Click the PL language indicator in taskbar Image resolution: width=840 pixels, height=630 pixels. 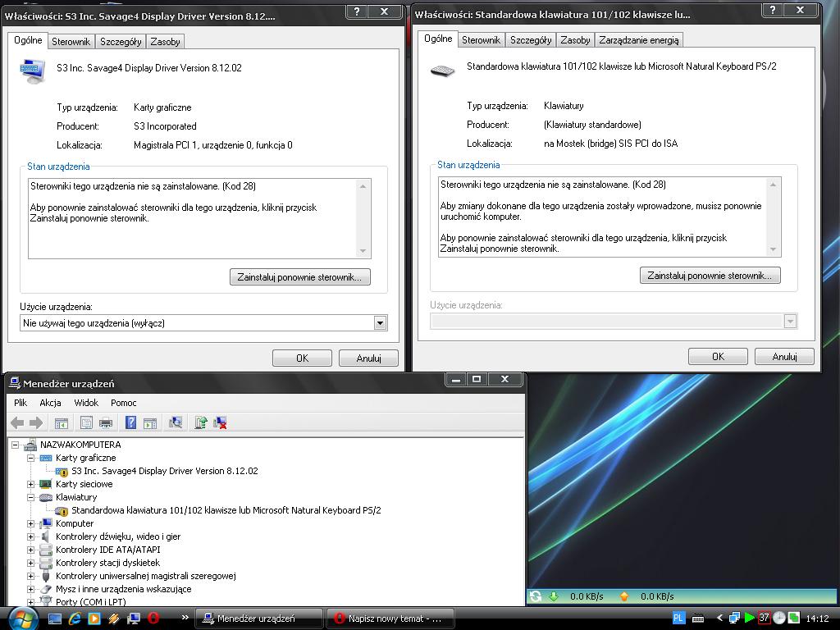pos(678,618)
